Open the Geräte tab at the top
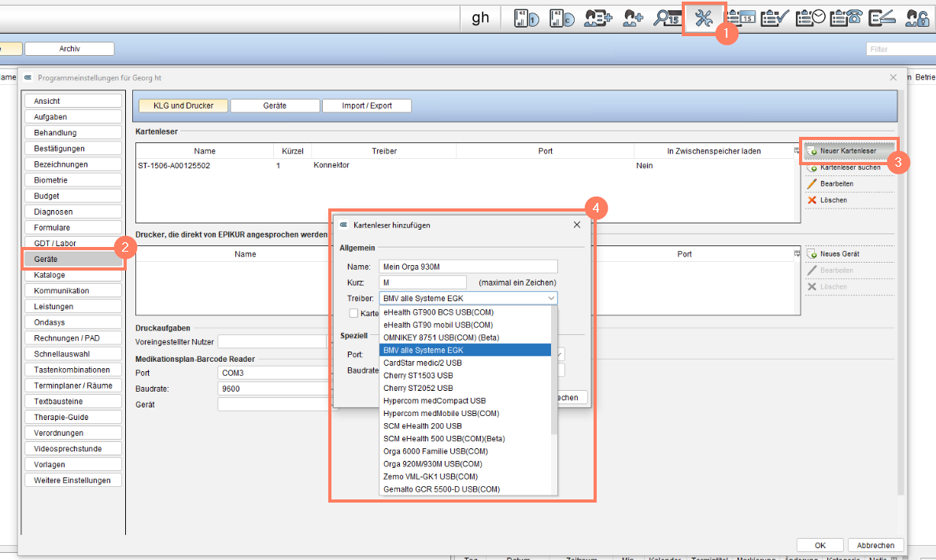This screenshot has width=936, height=560. 275,105
